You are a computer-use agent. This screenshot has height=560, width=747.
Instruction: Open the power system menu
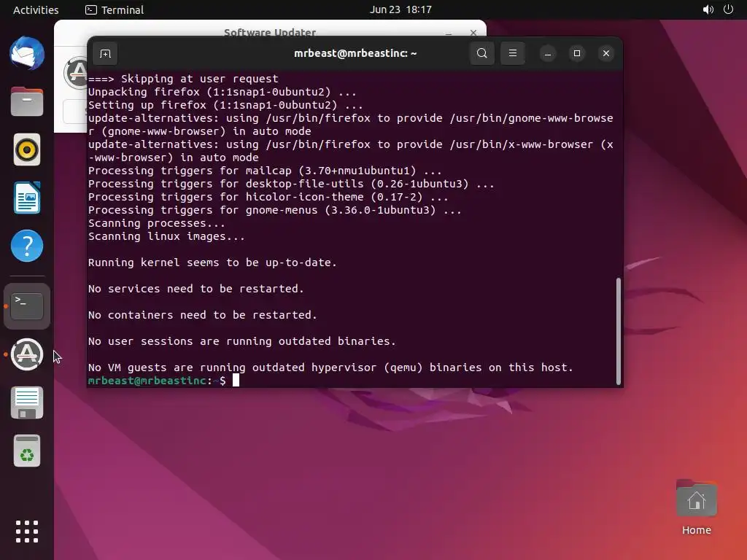pyautogui.click(x=729, y=9)
